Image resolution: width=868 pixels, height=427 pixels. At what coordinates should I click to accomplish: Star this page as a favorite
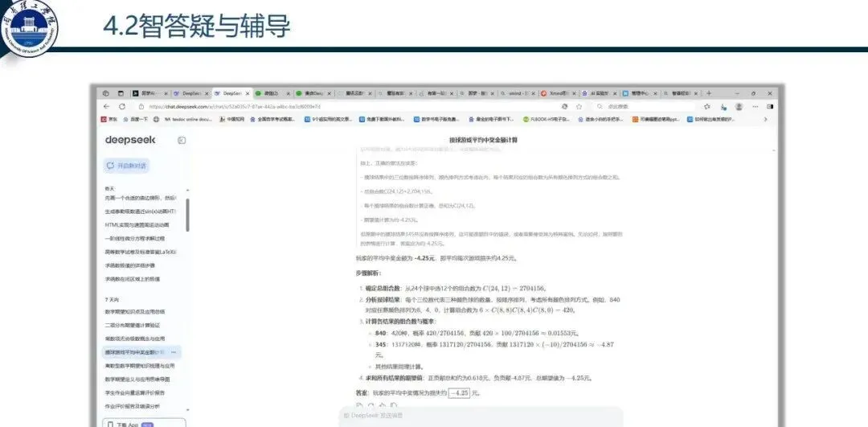(579, 106)
